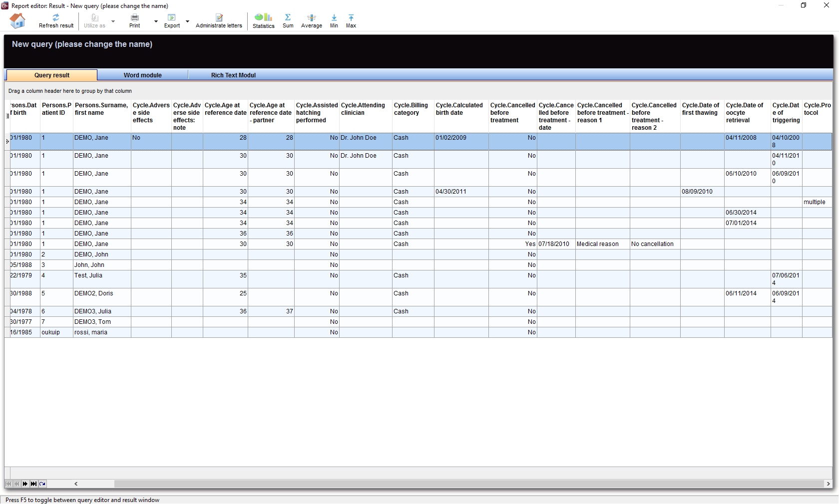Image resolution: width=839 pixels, height=504 pixels.
Task: Click Cycle.Adverse side effects: note header
Action: 187,116
